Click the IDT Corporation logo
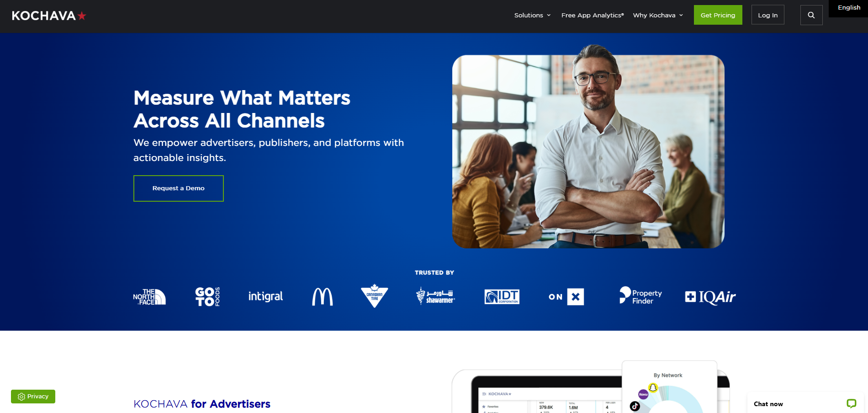 pos(502,296)
